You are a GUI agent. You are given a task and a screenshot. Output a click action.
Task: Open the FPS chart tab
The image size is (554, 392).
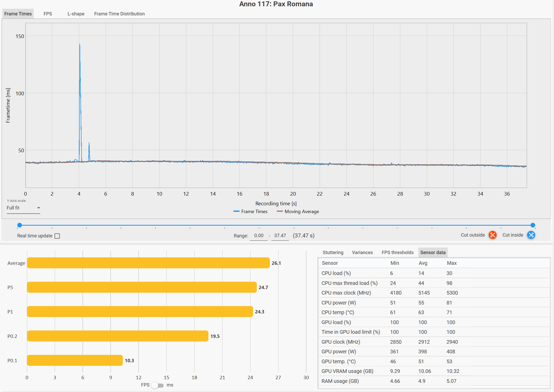pos(48,14)
